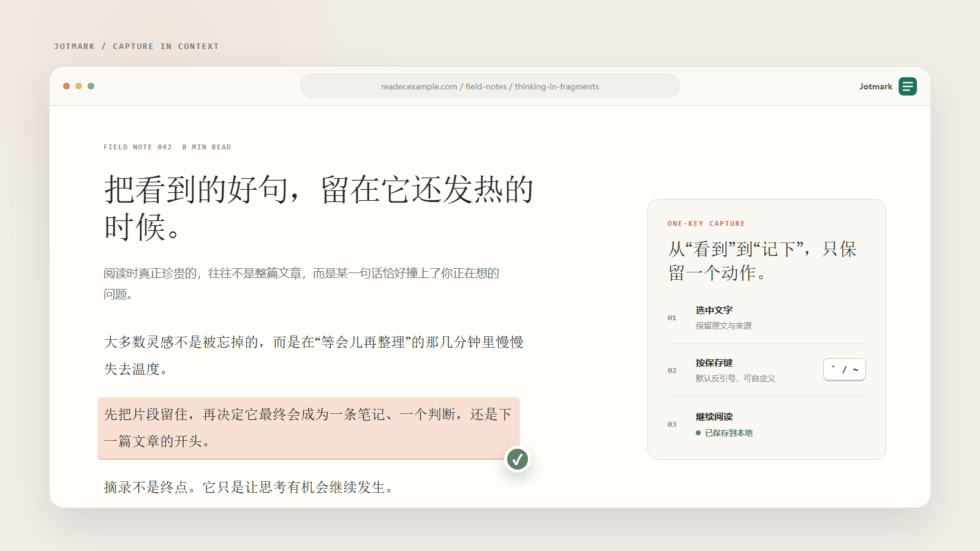The image size is (980, 551).
Task: Click the reader.example.com address bar
Action: [x=490, y=86]
